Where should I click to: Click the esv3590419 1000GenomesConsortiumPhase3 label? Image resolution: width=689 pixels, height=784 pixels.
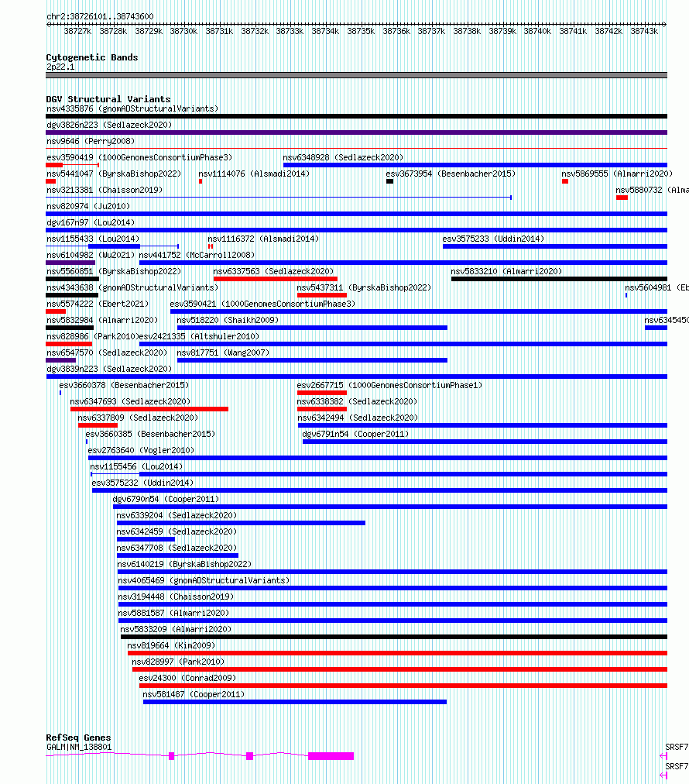coord(139,157)
